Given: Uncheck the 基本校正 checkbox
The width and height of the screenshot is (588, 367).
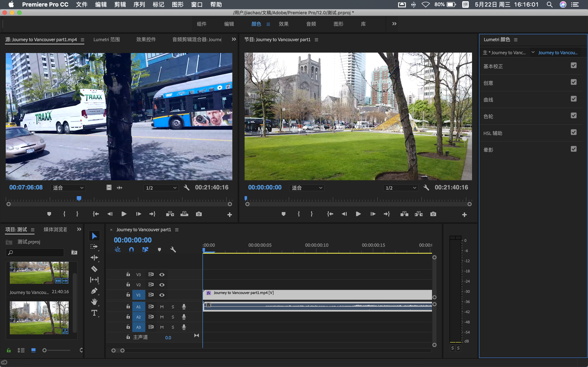Looking at the screenshot, I should [574, 65].
